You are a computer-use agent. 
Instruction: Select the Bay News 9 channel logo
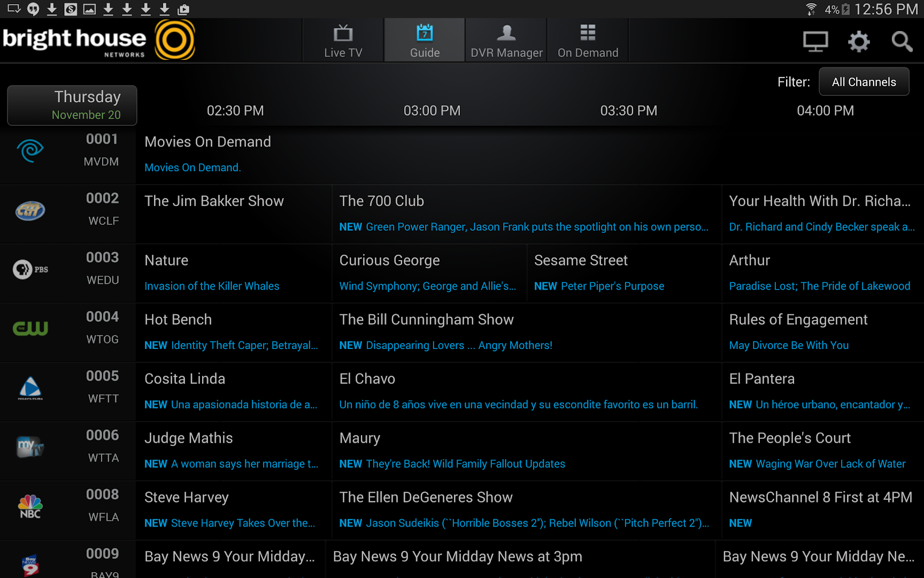30,566
